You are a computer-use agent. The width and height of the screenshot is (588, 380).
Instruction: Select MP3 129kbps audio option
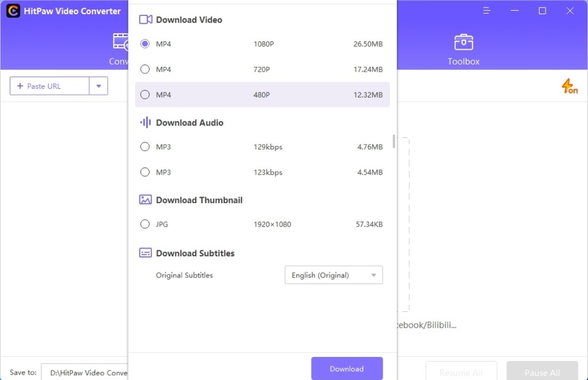(145, 147)
